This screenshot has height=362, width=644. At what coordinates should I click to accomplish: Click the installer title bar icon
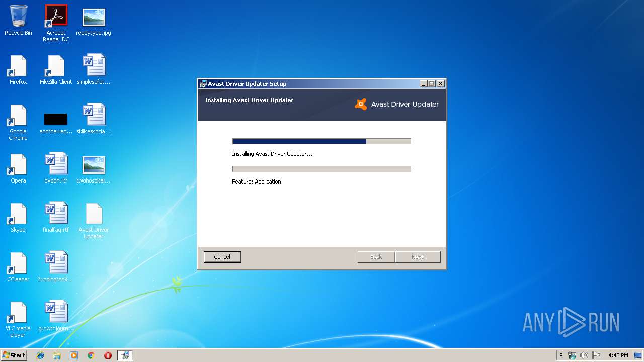click(203, 84)
